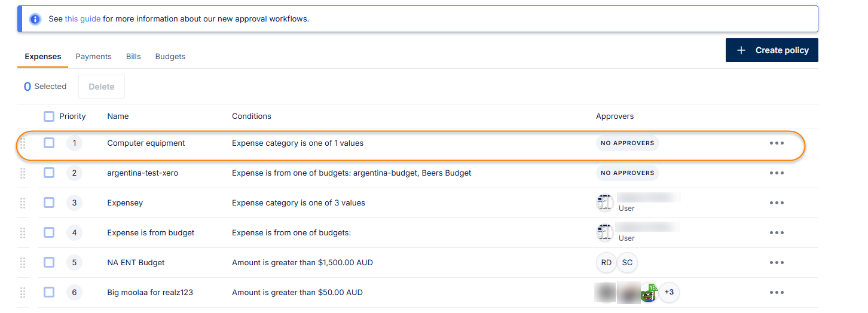Check the Computer equipment policy checkbox

pos(49,143)
